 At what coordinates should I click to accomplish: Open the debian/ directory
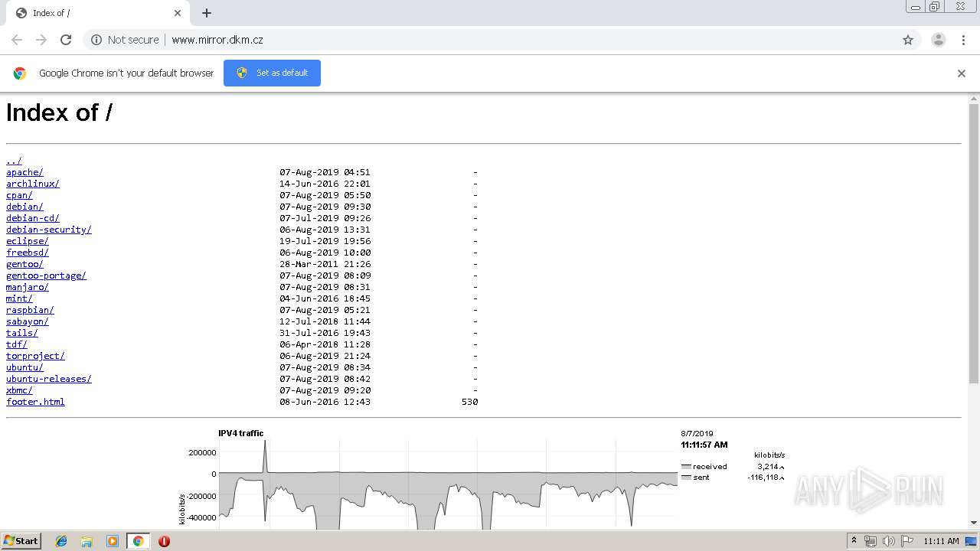pos(24,207)
